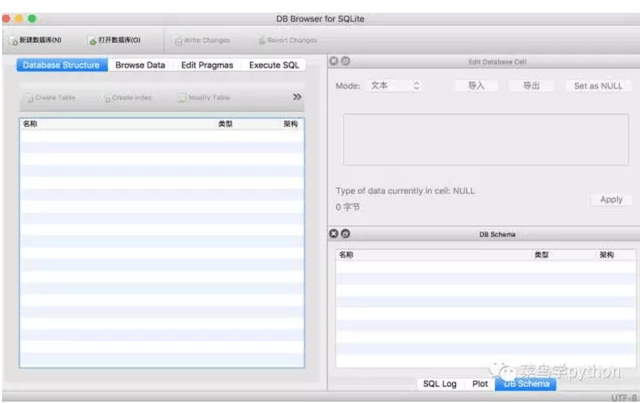Switch to the Database Structure tab
The height and width of the screenshot is (403, 640).
(62, 65)
